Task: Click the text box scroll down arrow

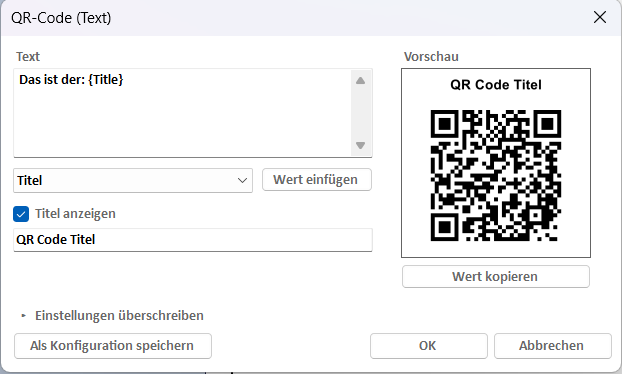Action: click(360, 145)
